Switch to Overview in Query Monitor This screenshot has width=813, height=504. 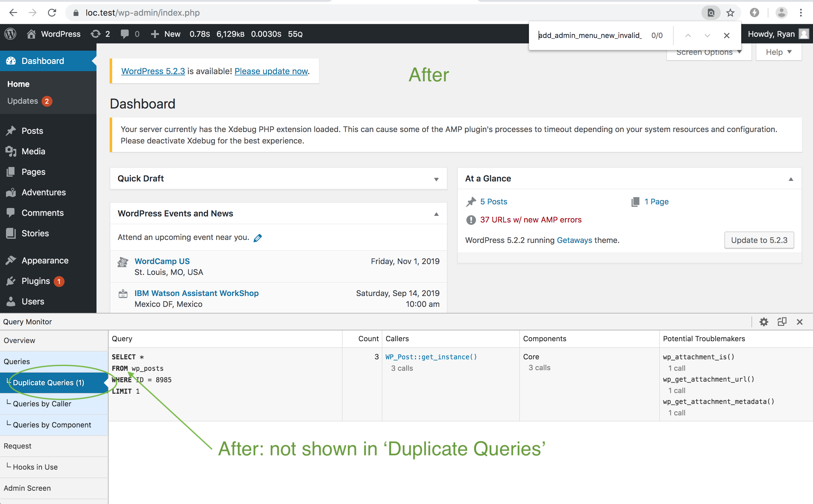pos(54,340)
